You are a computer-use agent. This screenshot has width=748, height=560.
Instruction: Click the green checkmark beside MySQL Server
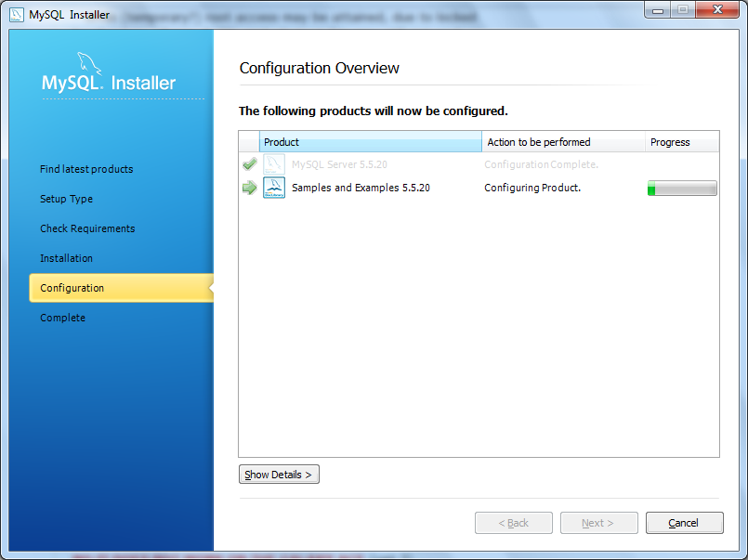pos(250,164)
